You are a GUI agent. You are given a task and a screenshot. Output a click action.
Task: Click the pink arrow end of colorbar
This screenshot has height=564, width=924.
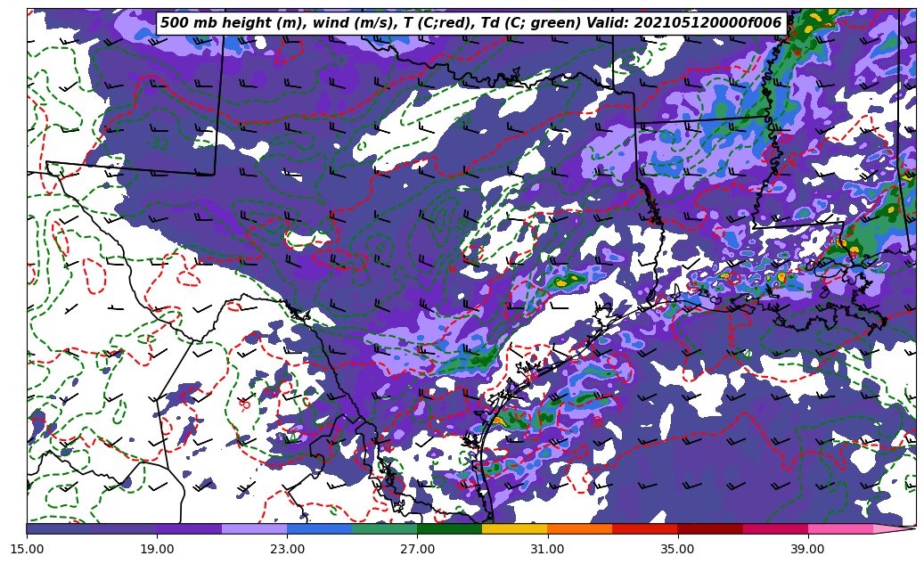click(x=895, y=528)
